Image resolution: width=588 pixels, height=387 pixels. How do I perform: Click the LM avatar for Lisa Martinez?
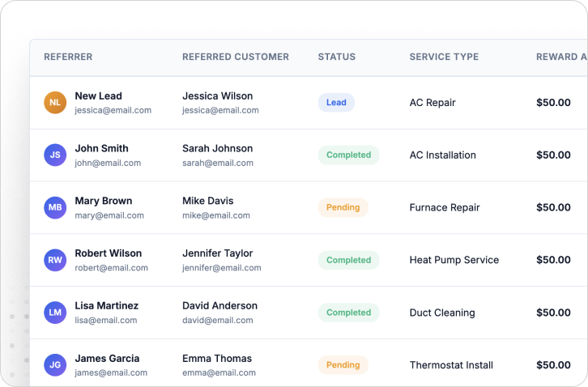click(55, 313)
